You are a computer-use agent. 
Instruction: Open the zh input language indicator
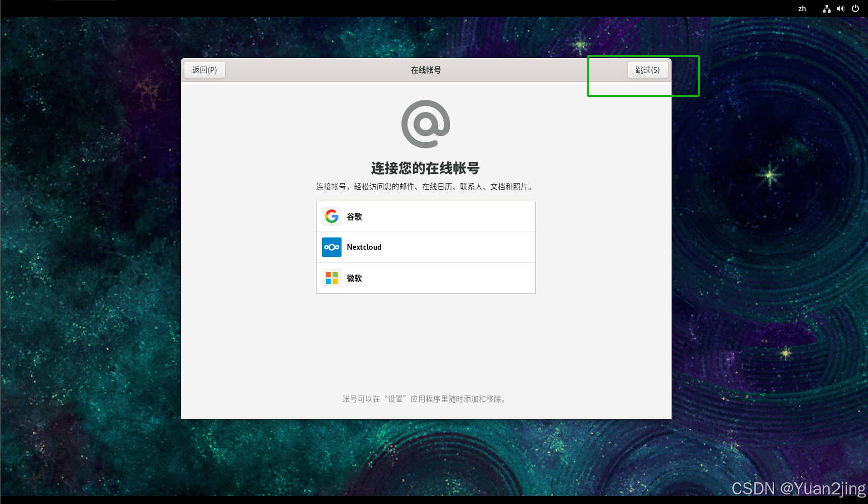[x=802, y=9]
